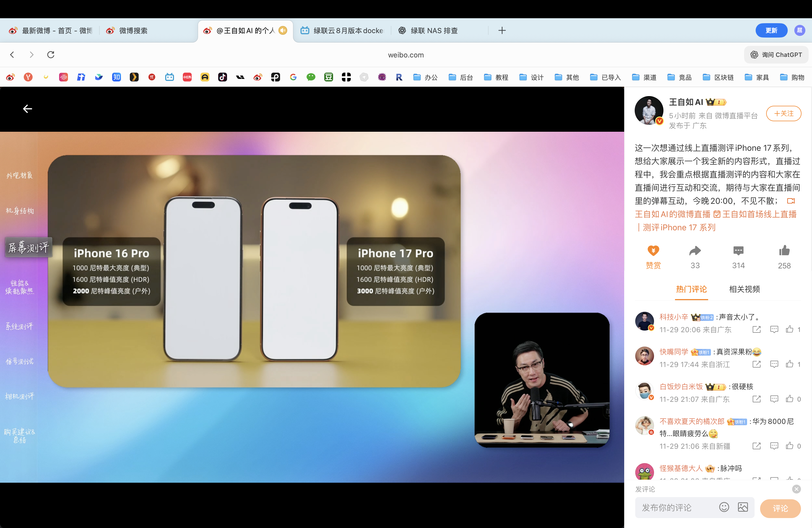The height and width of the screenshot is (528, 812).
Task: Like 科技小辛's comment
Action: coord(789,329)
